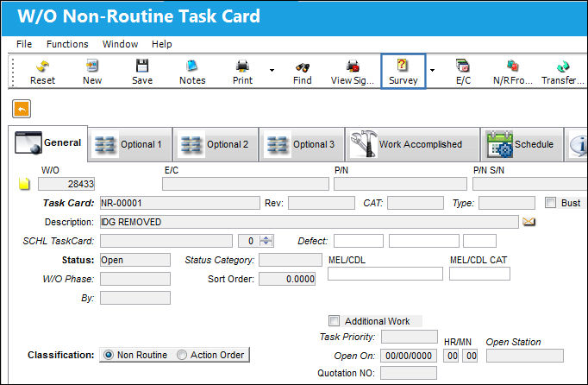Image resolution: width=588 pixels, height=385 pixels.
Task: Click the MN minutes field
Action: click(471, 356)
